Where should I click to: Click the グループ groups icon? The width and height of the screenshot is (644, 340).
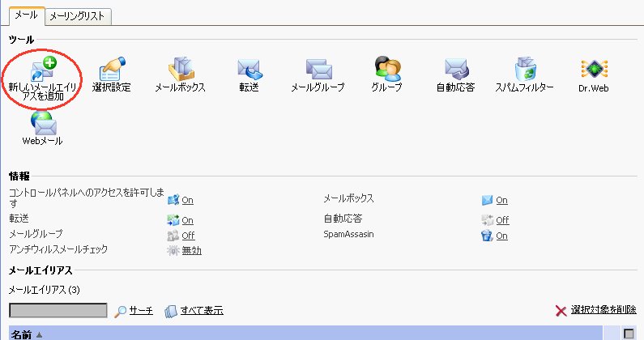pyautogui.click(x=386, y=70)
